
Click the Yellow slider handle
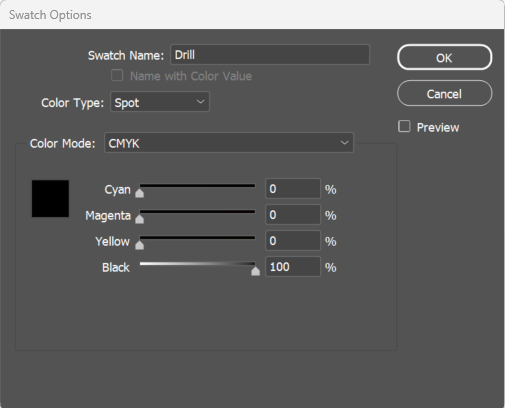click(139, 245)
